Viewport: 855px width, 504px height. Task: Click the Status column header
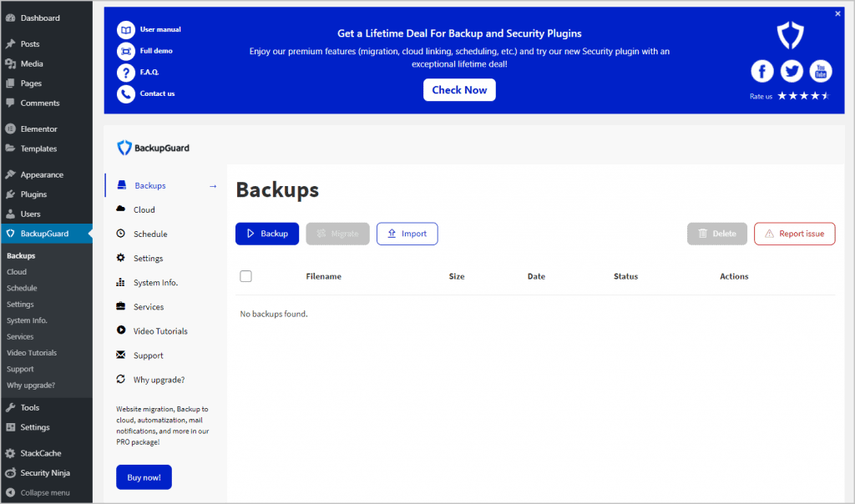625,276
